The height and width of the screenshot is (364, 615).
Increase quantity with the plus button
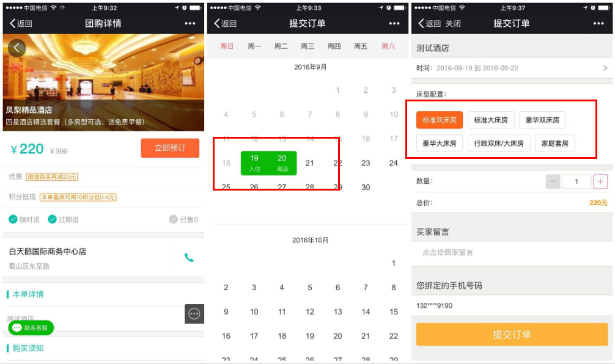coord(600,181)
